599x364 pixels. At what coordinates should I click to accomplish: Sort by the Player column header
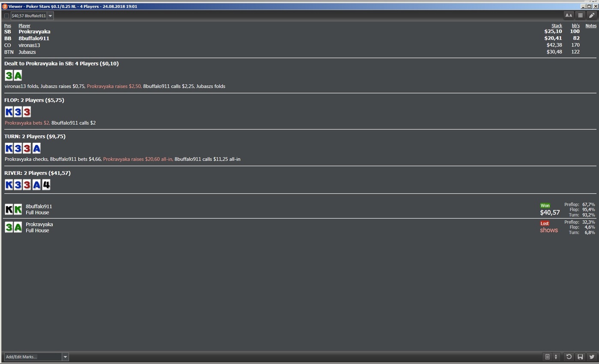pos(24,26)
